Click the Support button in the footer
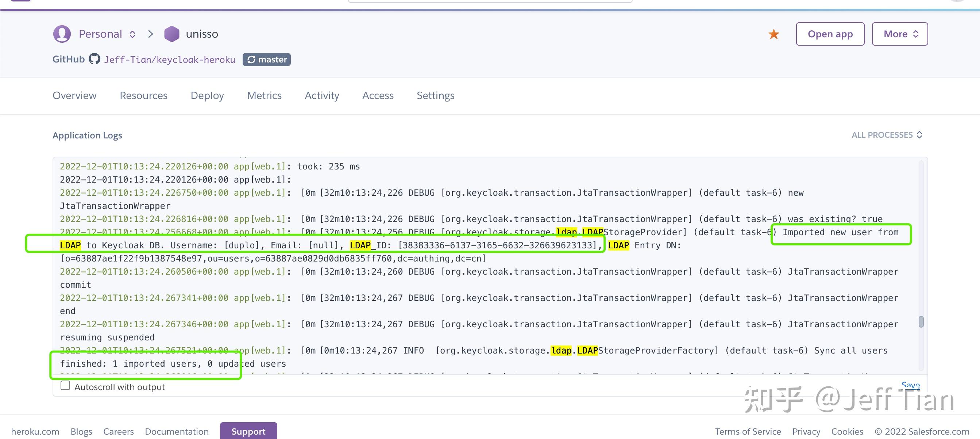The image size is (980, 439). (248, 431)
